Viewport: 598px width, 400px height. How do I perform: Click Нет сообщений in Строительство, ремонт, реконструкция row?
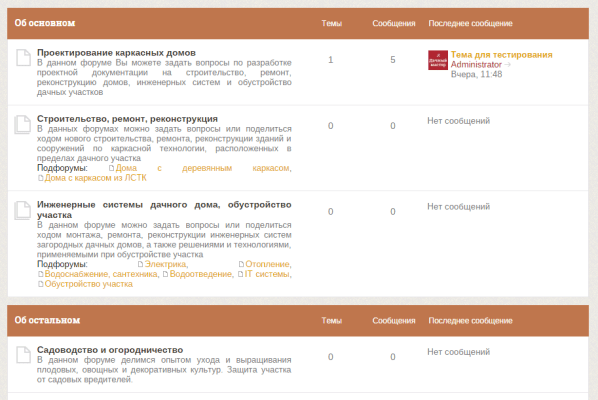458,121
